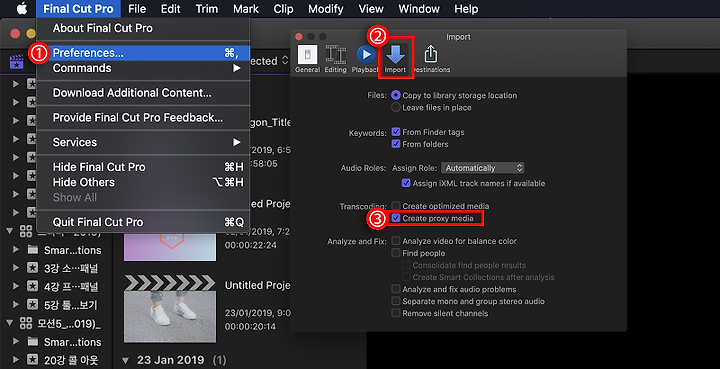Screen dimensions: 720x369
Task: Enable Separate mono and group stereo audio
Action: point(396,301)
